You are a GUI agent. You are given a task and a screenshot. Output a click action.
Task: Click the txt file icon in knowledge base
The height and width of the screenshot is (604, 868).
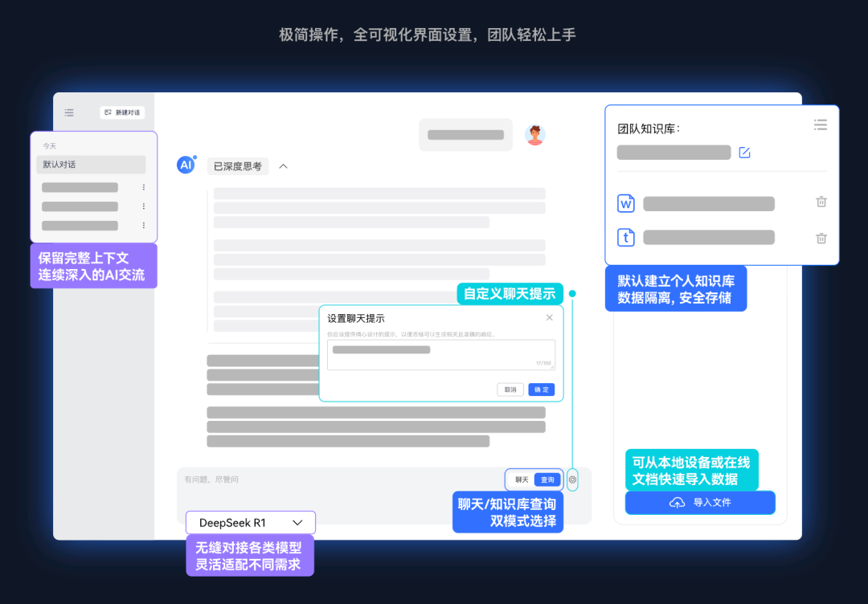click(626, 237)
